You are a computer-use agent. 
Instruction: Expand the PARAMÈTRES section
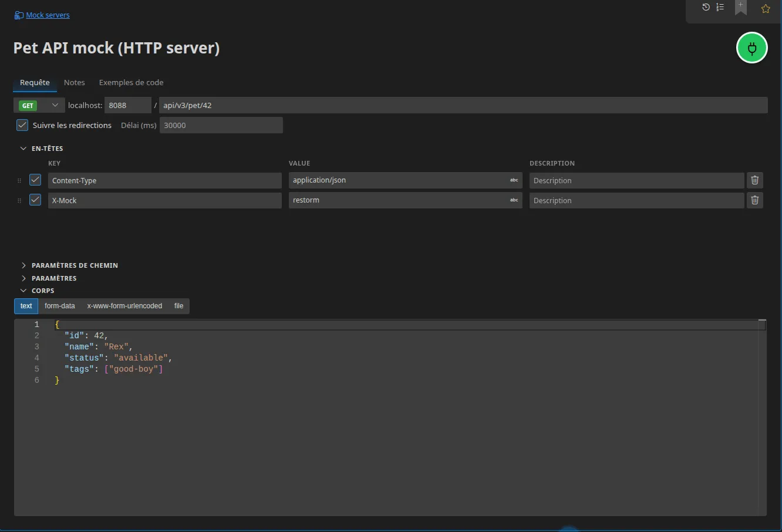[23, 278]
